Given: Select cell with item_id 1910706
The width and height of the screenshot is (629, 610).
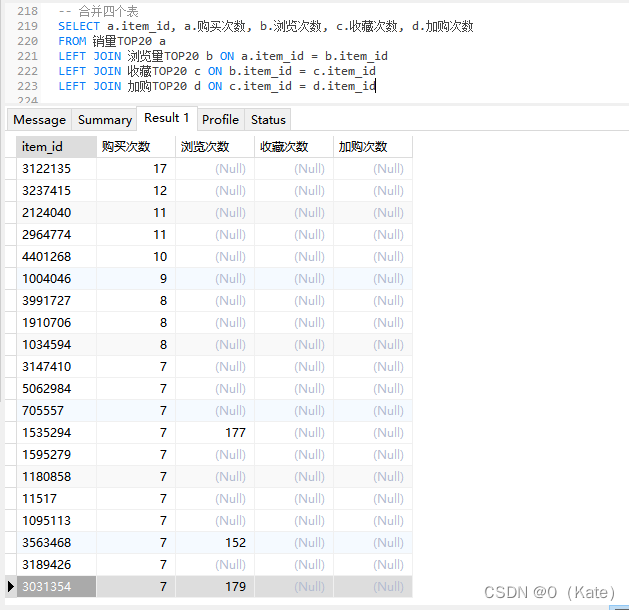Looking at the screenshot, I should pos(56,323).
